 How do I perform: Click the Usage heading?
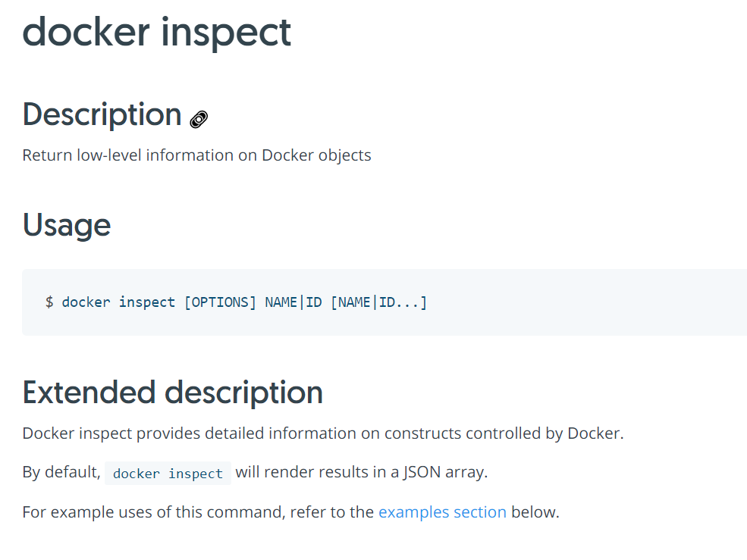67,225
